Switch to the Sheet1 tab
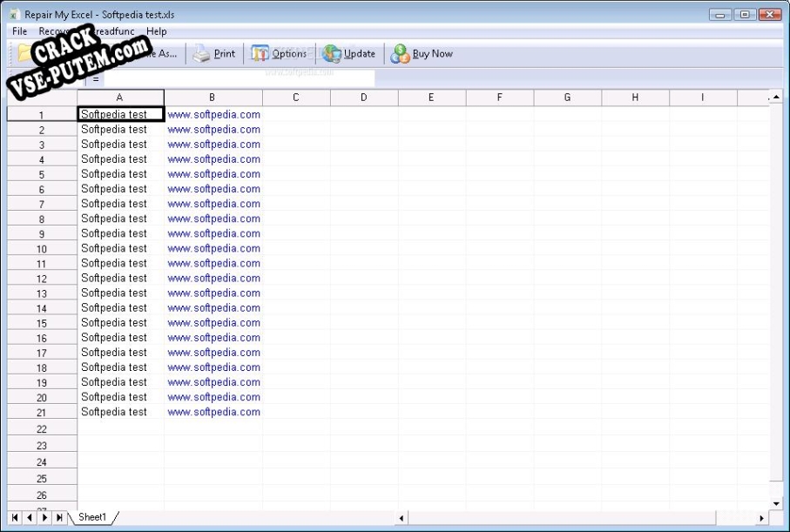 coord(91,516)
